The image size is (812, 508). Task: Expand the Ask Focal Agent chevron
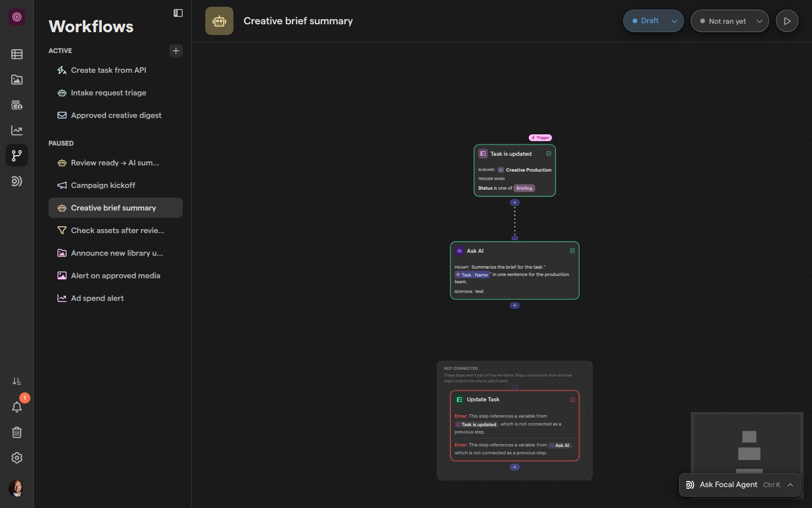click(791, 485)
